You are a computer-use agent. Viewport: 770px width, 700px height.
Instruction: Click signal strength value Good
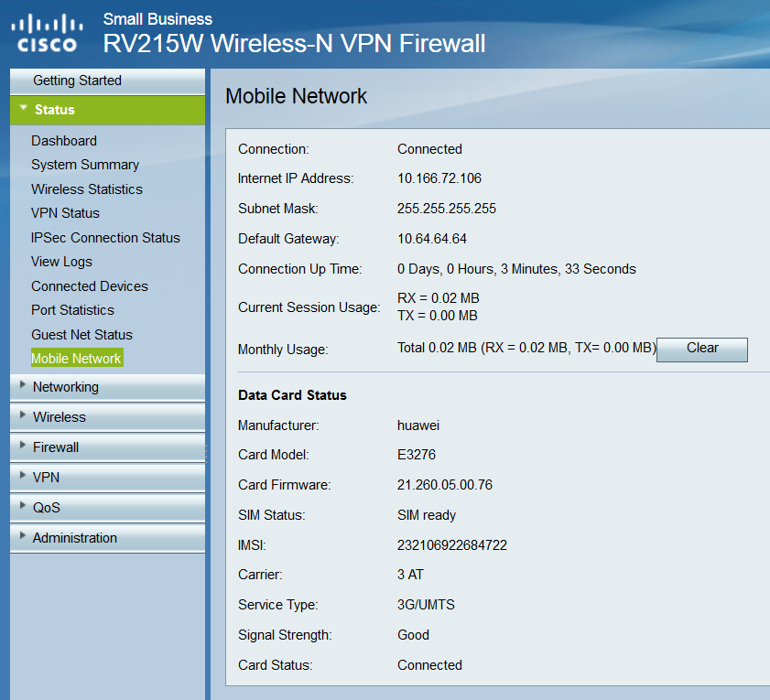coord(414,635)
